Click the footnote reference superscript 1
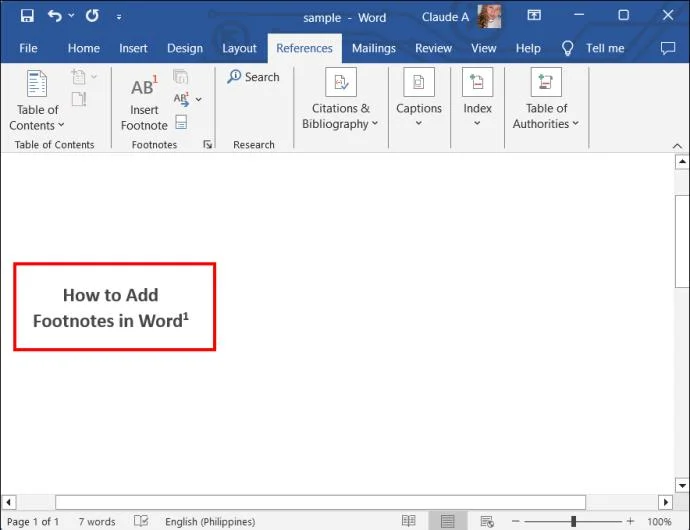Image resolution: width=690 pixels, height=530 pixels. (186, 315)
